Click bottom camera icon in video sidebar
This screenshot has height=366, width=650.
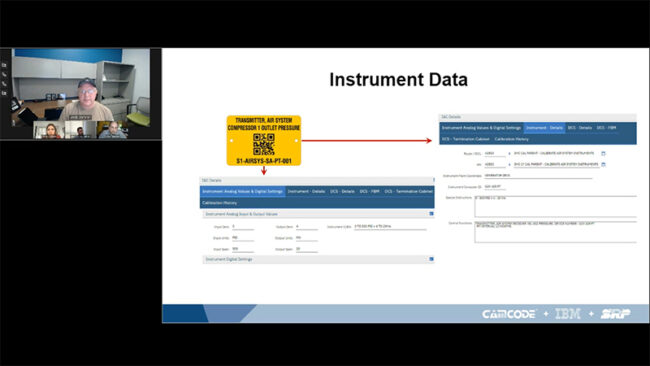[x=4, y=94]
